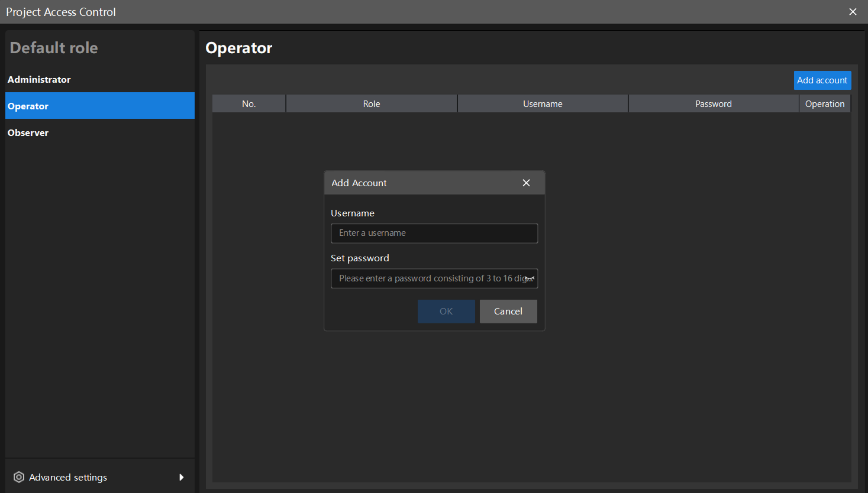Select the Administrator role
Viewport: 868px width, 493px height.
coord(38,79)
